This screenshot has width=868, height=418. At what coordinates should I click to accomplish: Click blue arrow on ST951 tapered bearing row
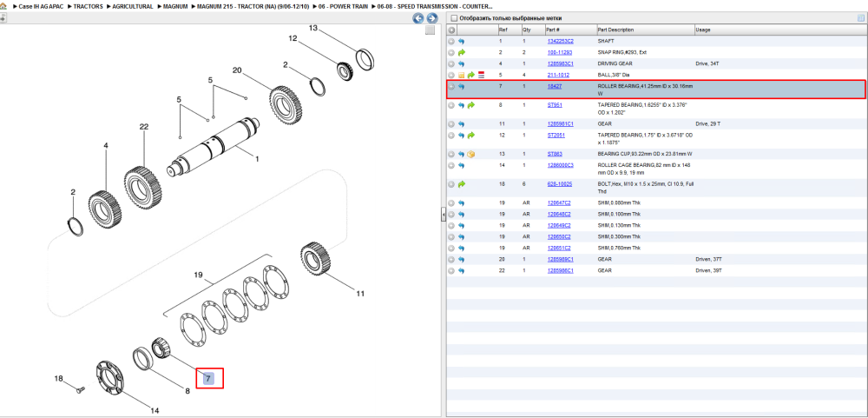461,105
